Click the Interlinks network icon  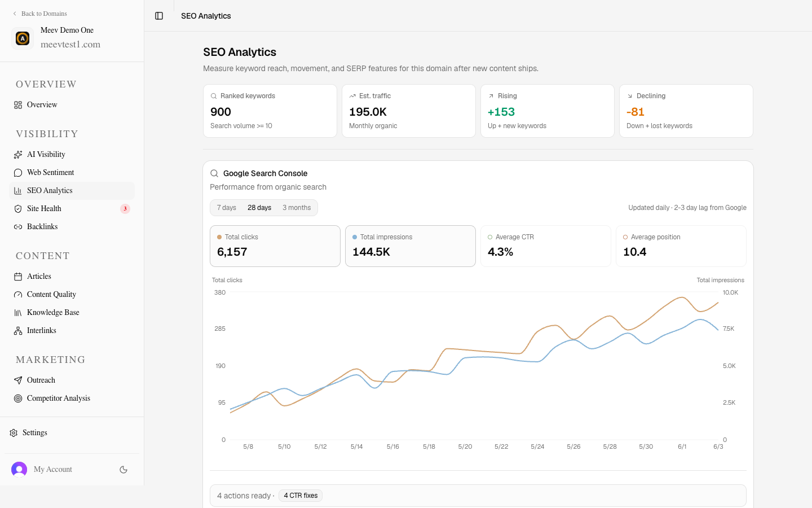coord(18,331)
